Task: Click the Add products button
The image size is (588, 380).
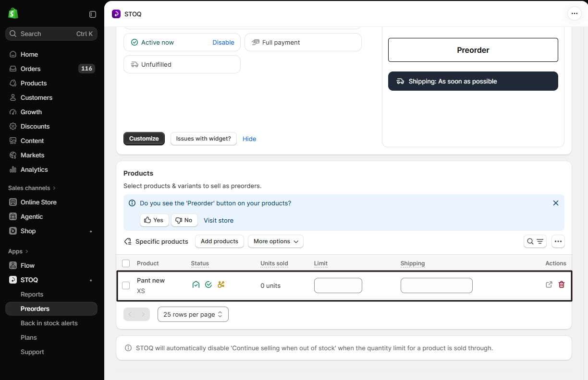Action: [220, 241]
